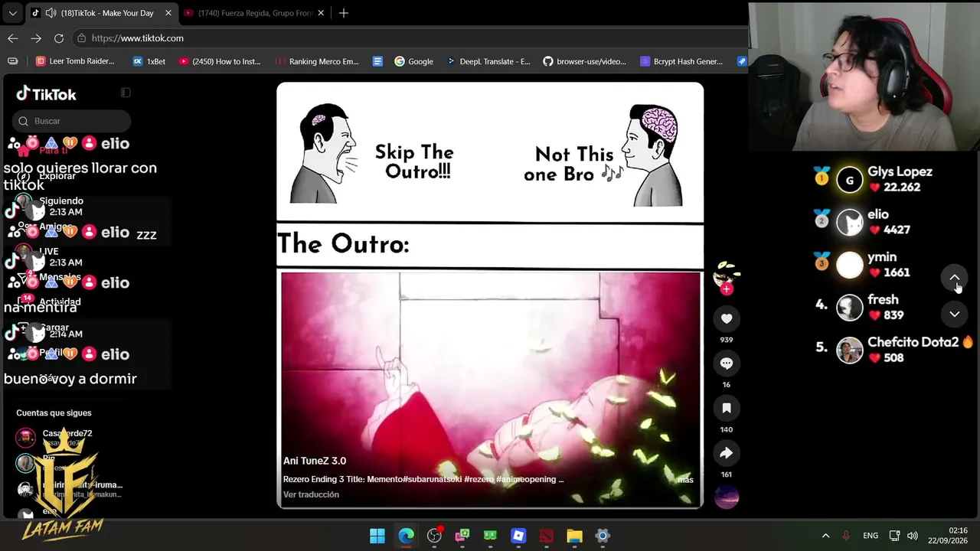The height and width of the screenshot is (551, 980).
Task: Open the volume control in the tray
Action: (x=912, y=536)
